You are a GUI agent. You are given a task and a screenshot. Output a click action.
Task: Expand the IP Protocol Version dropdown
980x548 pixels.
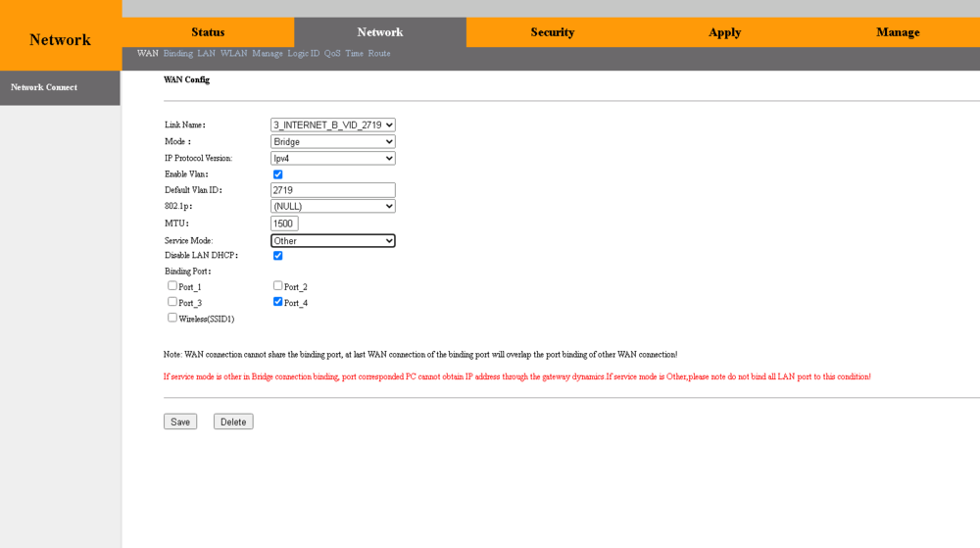click(x=333, y=158)
